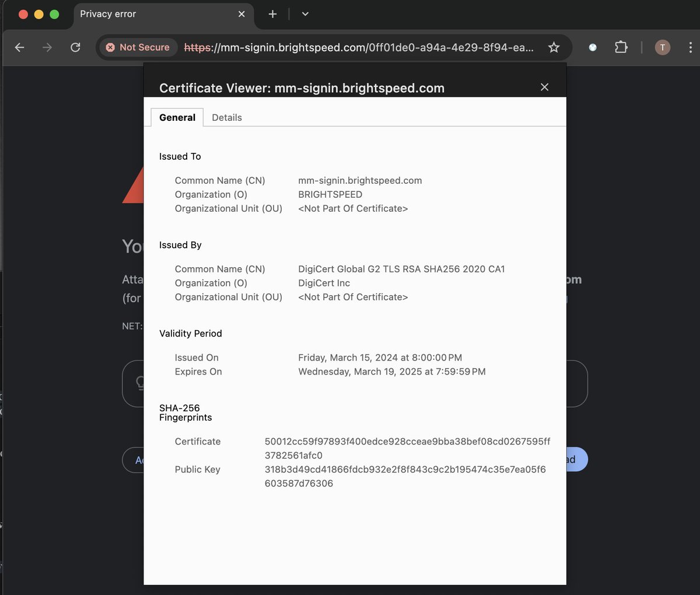Select the Privacy error browser tab

(163, 14)
